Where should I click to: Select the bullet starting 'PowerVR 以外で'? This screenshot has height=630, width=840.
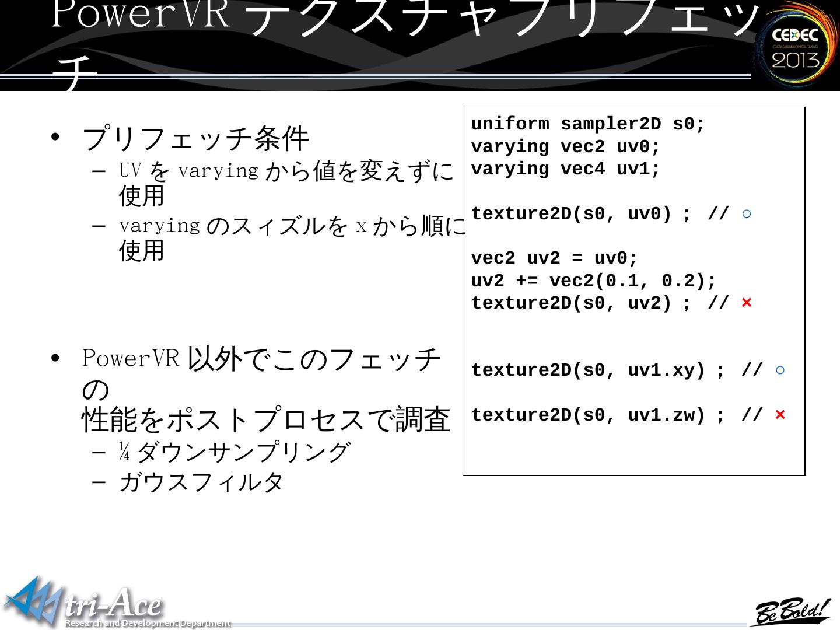267,389
